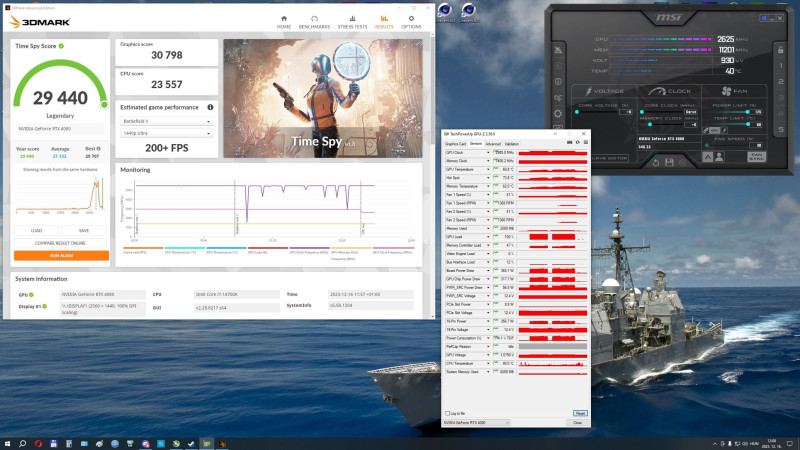This screenshot has width=800, height=450.
Task: Expand the GPU Clock sensor dropdown in GPU-Z
Action: point(488,153)
